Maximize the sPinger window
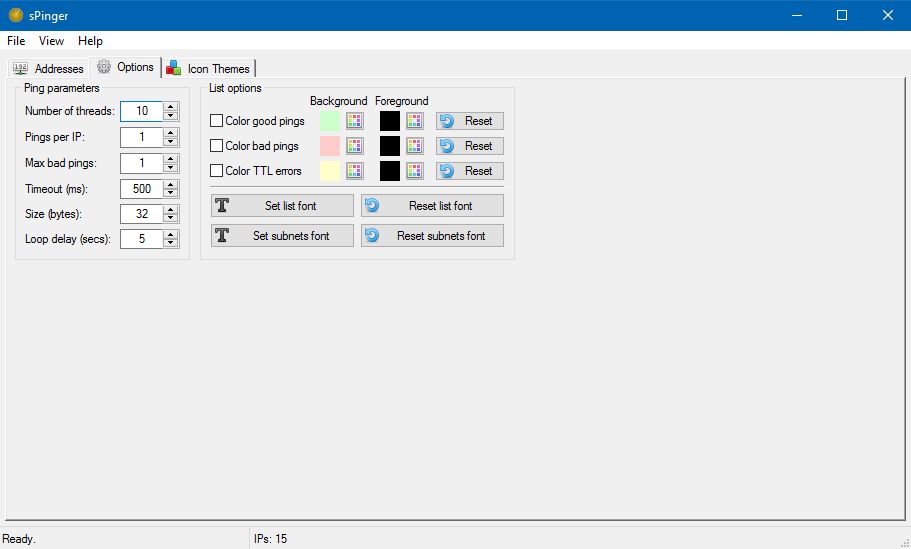Image resolution: width=911 pixels, height=549 pixels. [842, 15]
